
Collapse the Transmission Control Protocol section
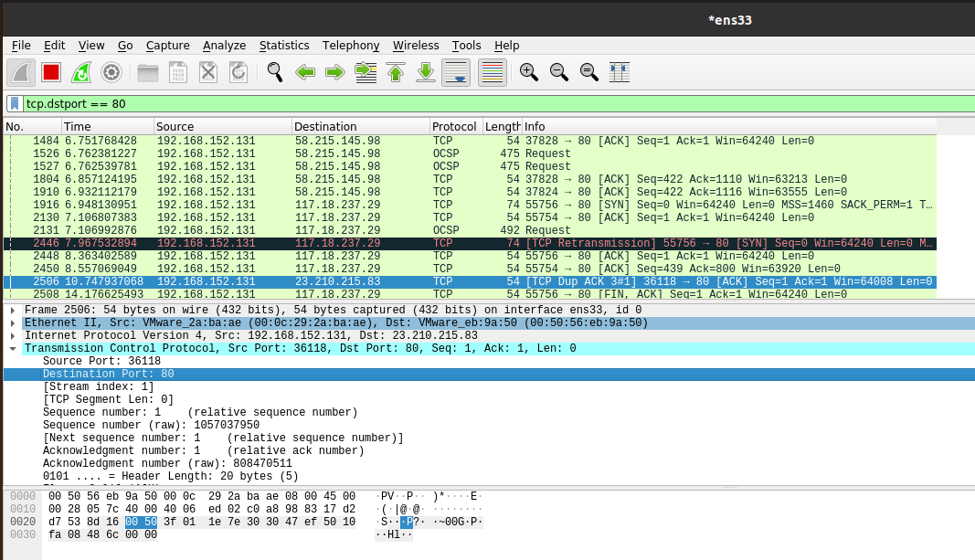pyautogui.click(x=12, y=349)
